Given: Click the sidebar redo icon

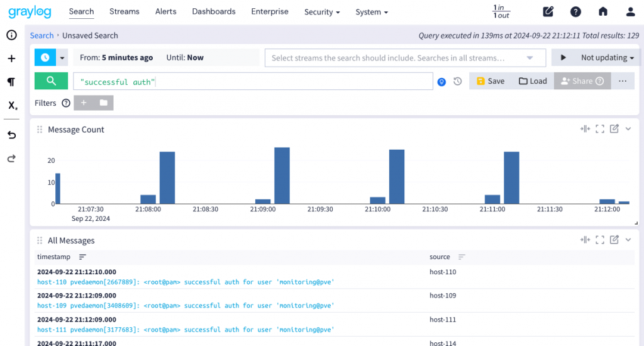Looking at the screenshot, I should 11,158.
